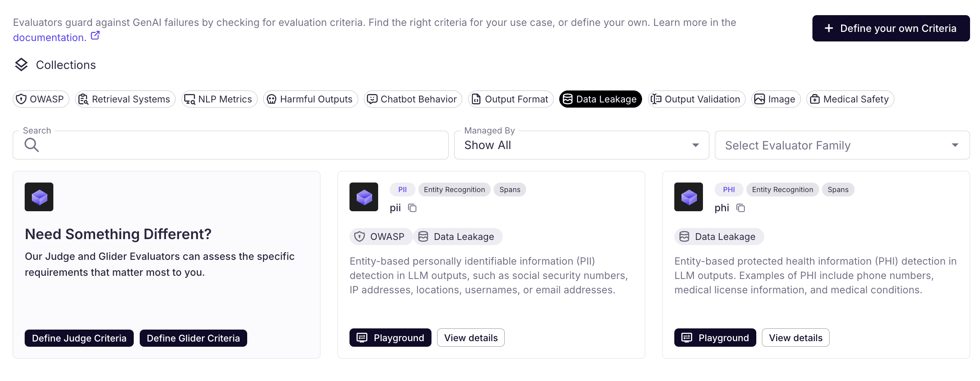Click Define your own Criteria button
Image resolution: width=980 pixels, height=381 pixels.
[x=891, y=28]
